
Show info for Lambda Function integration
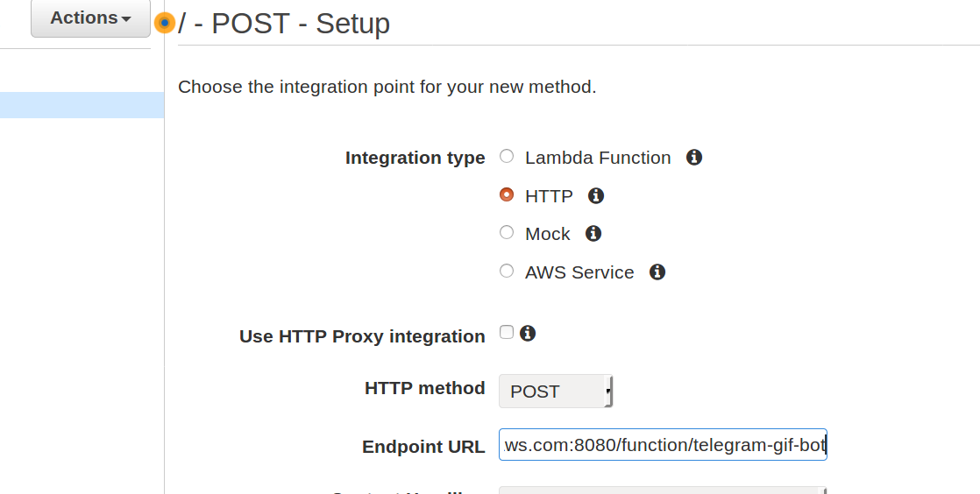tap(693, 158)
